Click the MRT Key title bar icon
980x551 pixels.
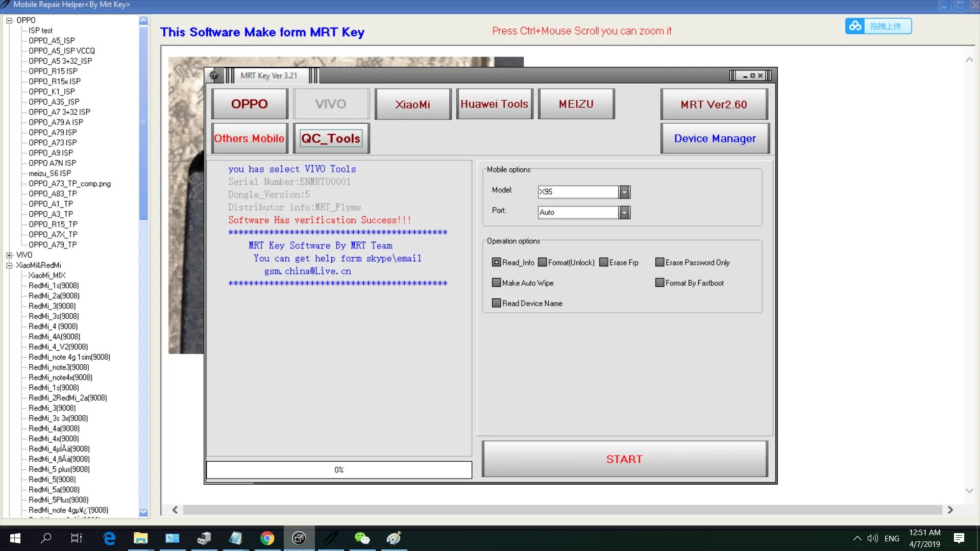pyautogui.click(x=214, y=75)
